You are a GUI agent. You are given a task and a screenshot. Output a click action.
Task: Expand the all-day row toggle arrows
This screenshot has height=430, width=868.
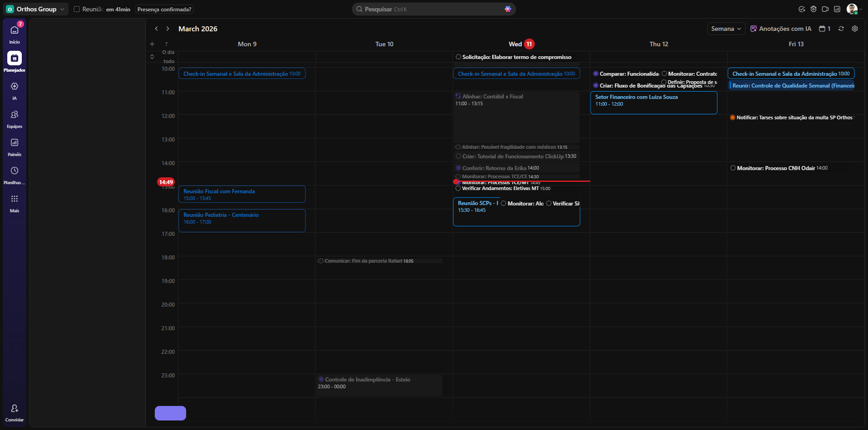point(152,57)
